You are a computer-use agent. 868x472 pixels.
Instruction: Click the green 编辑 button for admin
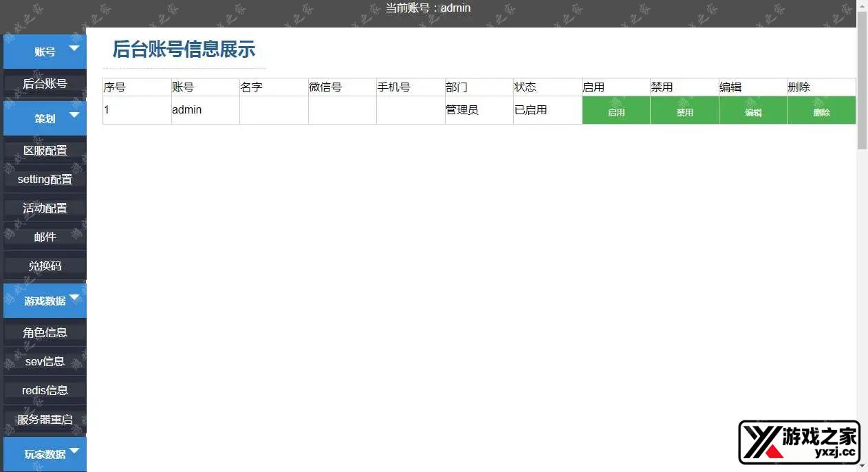753,111
